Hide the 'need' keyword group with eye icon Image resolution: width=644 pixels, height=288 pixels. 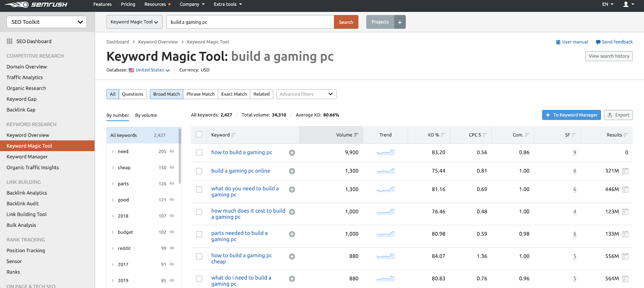(x=172, y=151)
